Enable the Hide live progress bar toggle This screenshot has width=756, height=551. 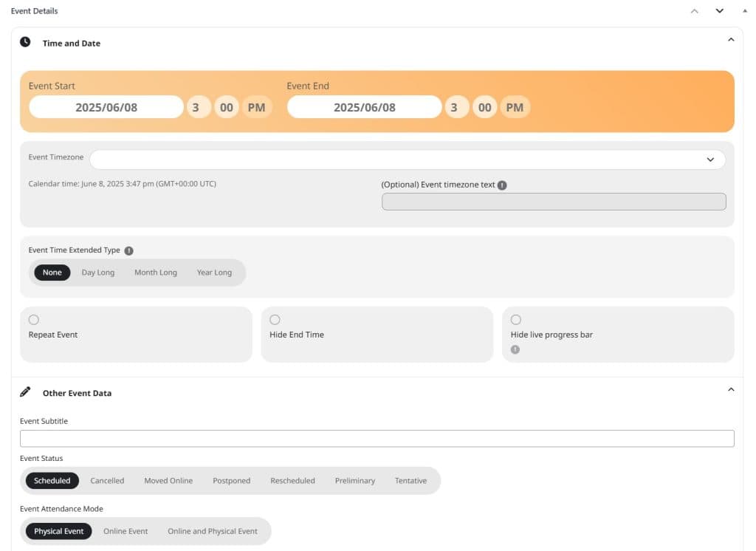click(x=516, y=320)
